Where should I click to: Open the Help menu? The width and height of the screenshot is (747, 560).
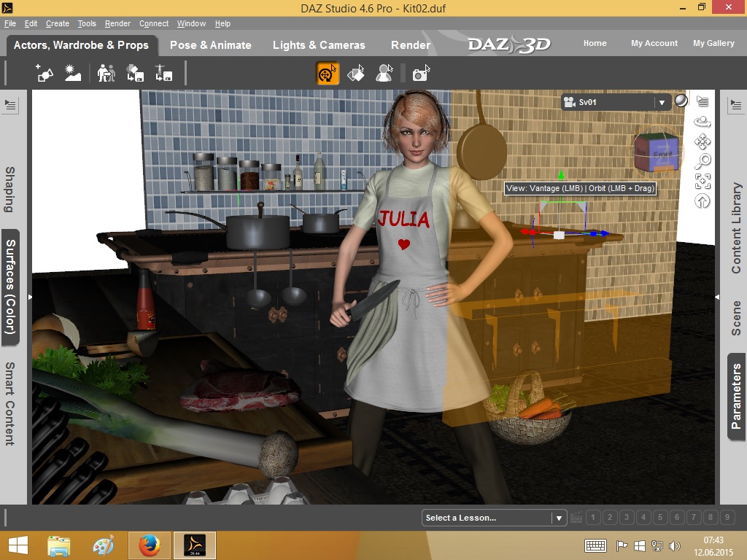click(x=222, y=23)
